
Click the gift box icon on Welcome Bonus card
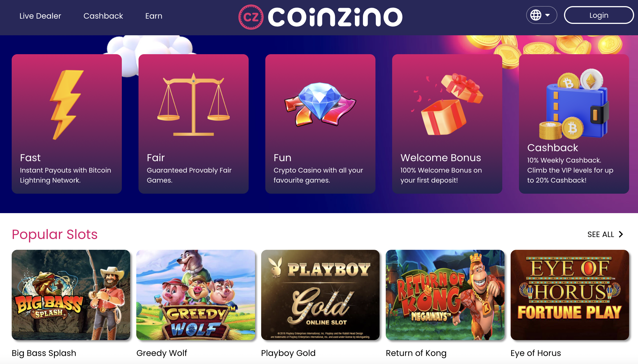pos(447,104)
